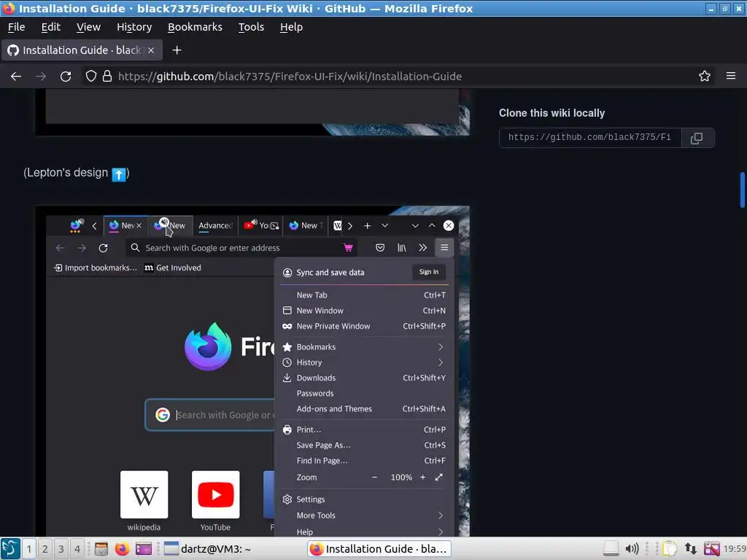
Task: Open the Tools menu
Action: (251, 27)
